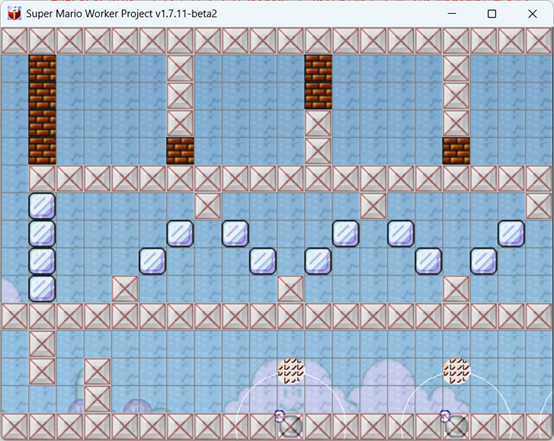Select the bottom ice block of the four-ice stack
This screenshot has height=441, width=554.
[42, 289]
